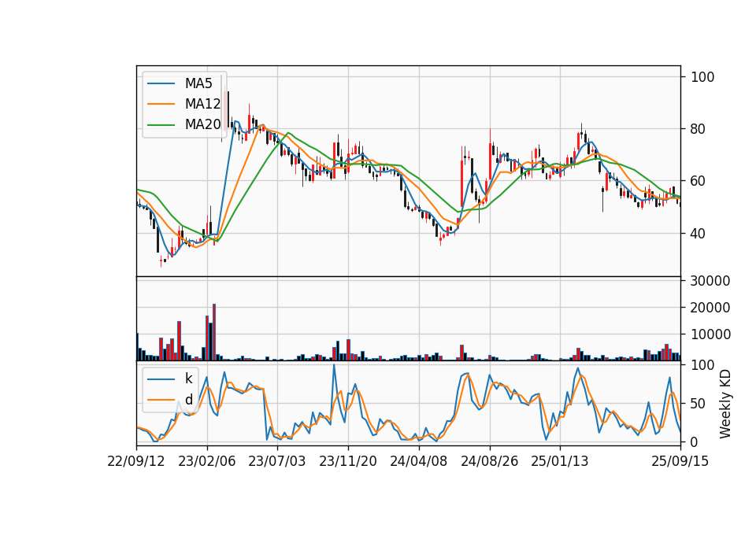Click the 25/01/13 date axis label
The image size is (756, 543).
(560, 461)
